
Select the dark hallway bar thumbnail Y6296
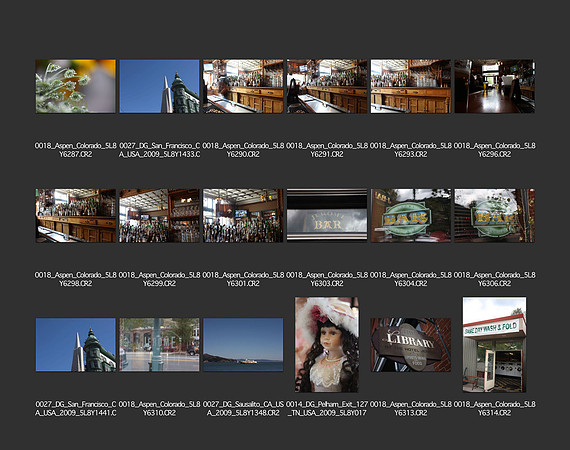click(495, 86)
